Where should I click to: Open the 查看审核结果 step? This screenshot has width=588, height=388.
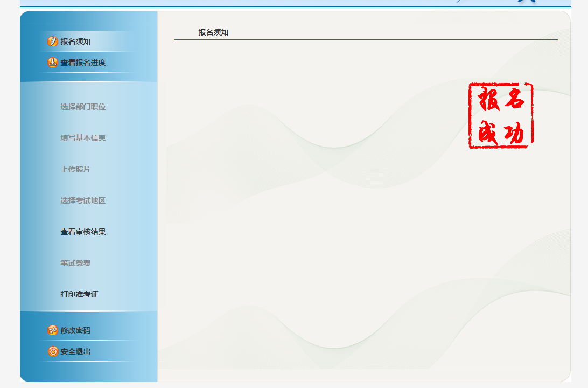point(83,232)
